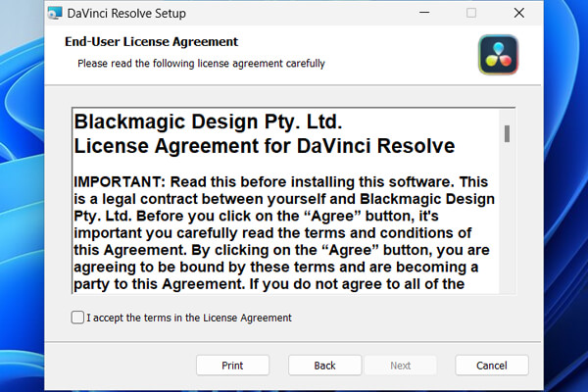Accept the terms in the License Agreement checkbox
The image size is (588, 392).
click(x=77, y=318)
